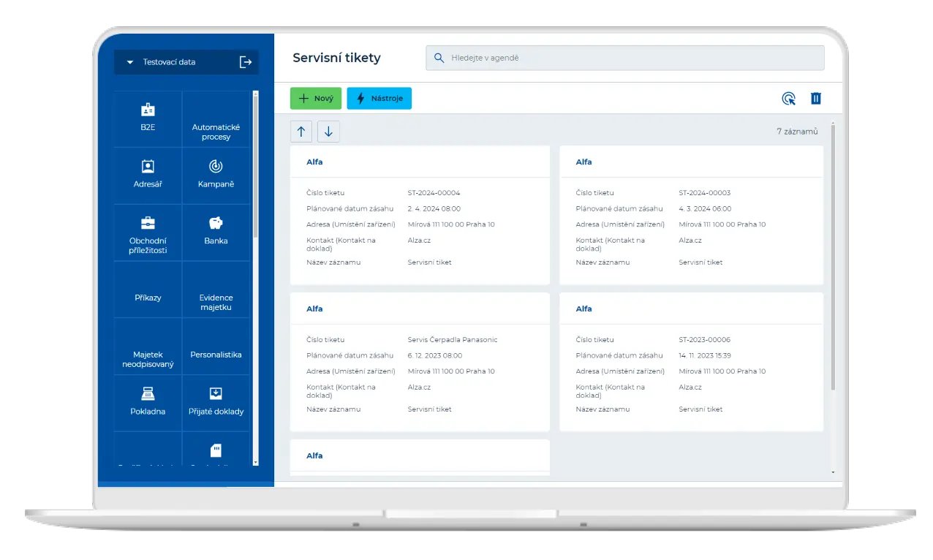Open the B2E module tile
The width and height of the screenshot is (933, 560).
(x=148, y=117)
